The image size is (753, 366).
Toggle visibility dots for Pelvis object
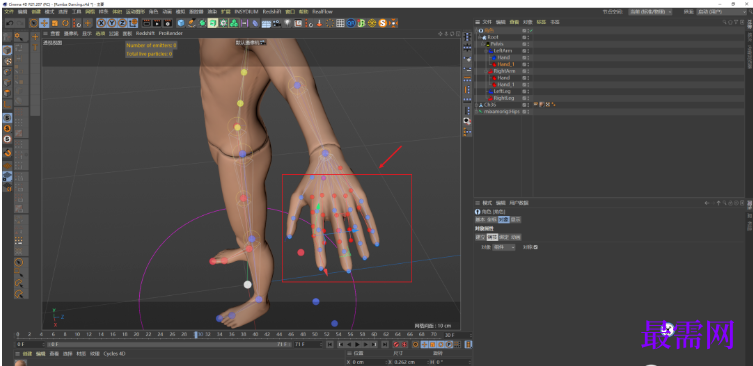(528, 44)
